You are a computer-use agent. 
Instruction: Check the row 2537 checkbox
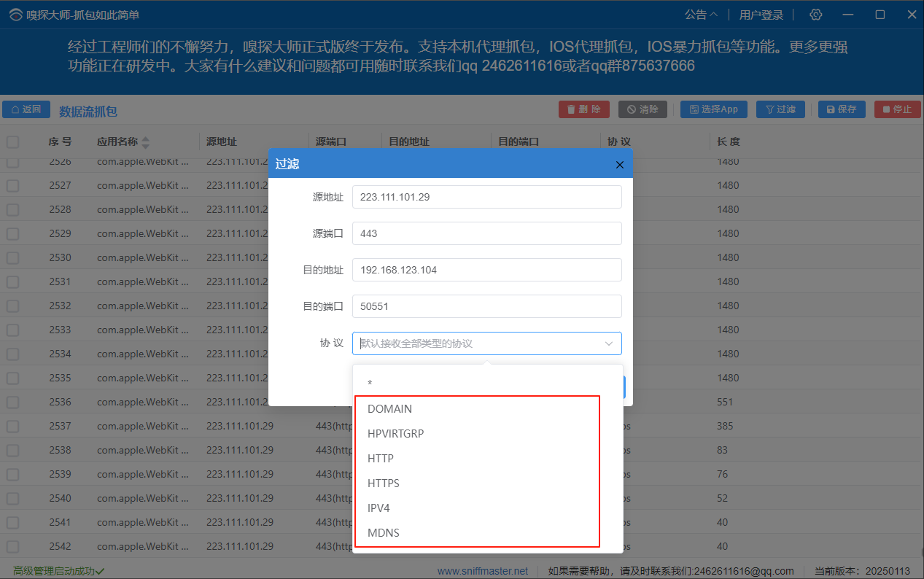(13, 426)
